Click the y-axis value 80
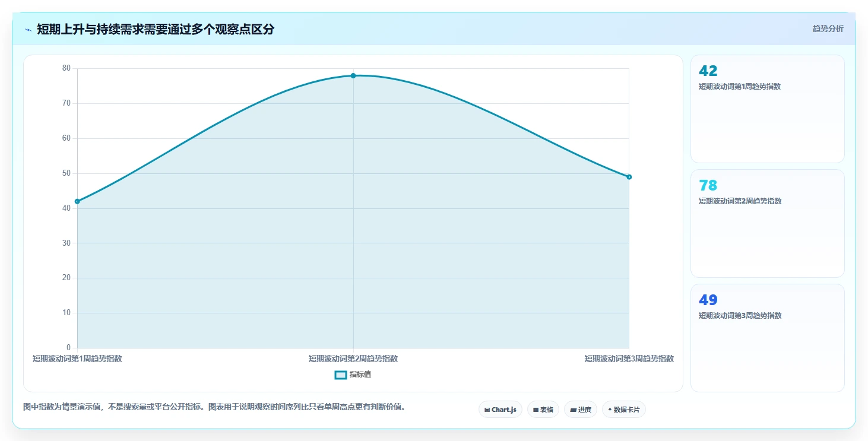 coord(66,68)
